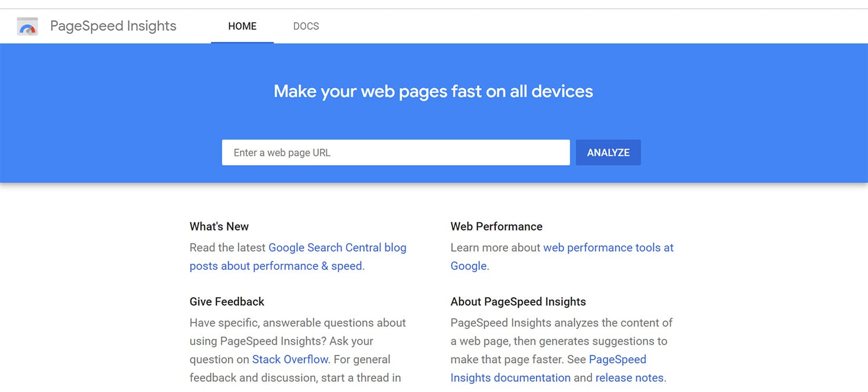Click the Give Feedback heading
Viewport: 868px width, 392px height.
coord(226,302)
